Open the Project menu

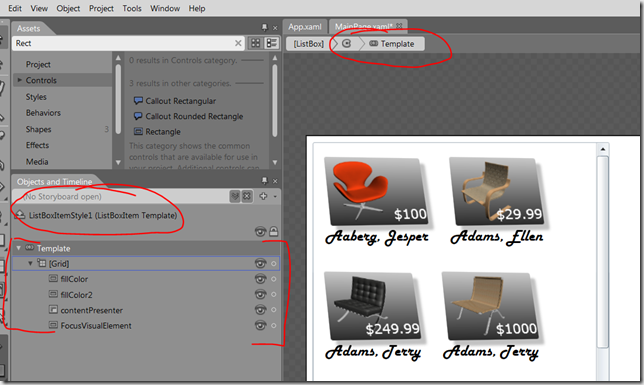(x=101, y=8)
